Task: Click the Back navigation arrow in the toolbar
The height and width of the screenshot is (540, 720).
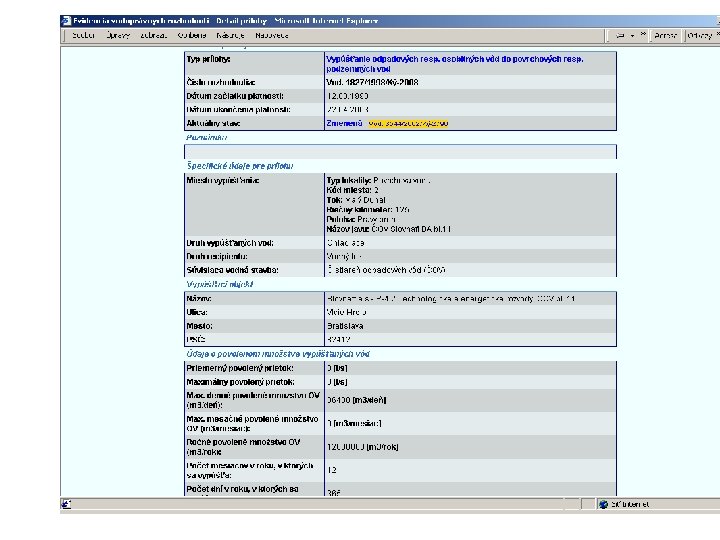Action: [x=620, y=35]
